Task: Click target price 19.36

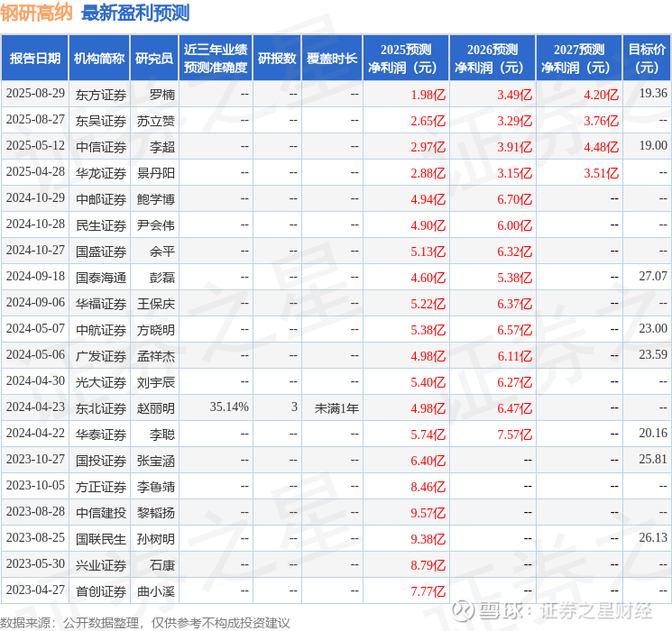Action: tap(653, 94)
